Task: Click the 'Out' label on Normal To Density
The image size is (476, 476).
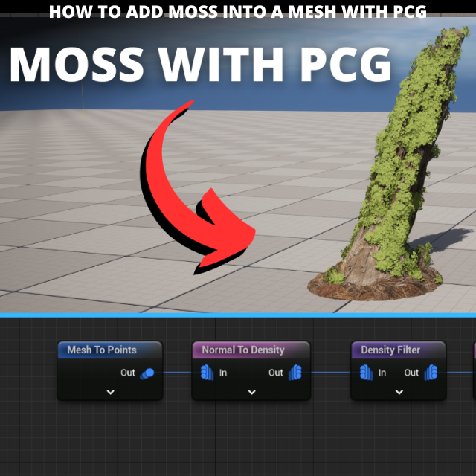Action: (276, 373)
